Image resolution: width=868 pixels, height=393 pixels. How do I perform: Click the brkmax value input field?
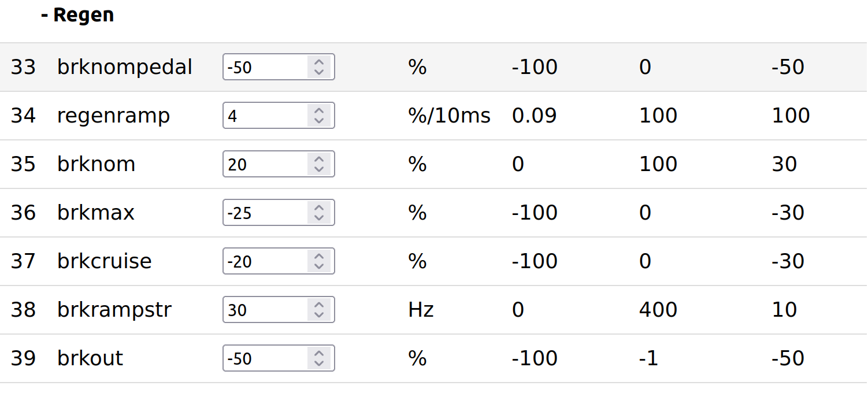click(x=266, y=213)
